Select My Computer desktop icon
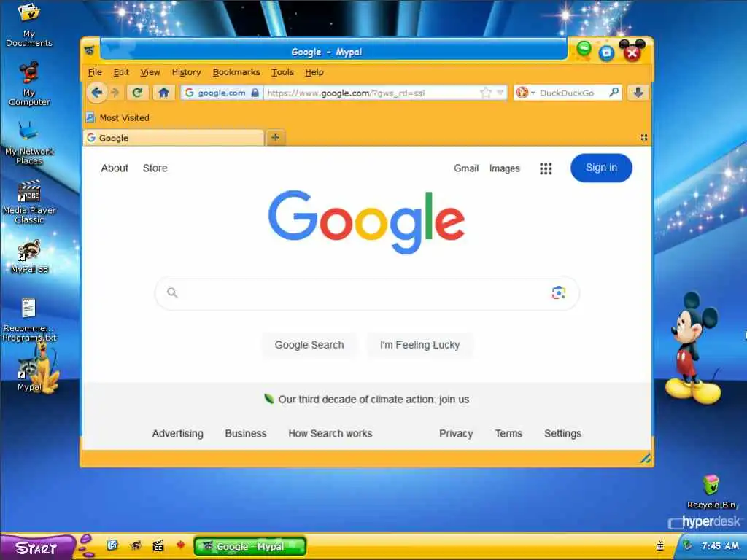 click(29, 84)
